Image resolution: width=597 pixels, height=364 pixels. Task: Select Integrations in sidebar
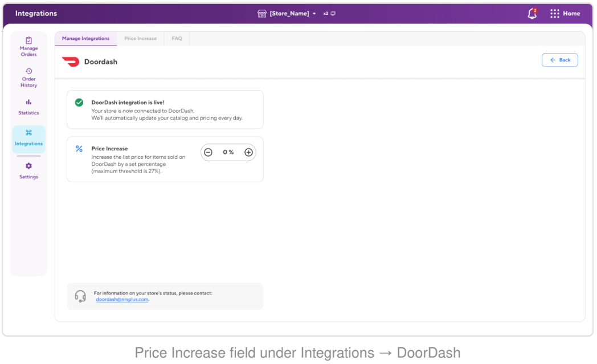[x=28, y=138]
